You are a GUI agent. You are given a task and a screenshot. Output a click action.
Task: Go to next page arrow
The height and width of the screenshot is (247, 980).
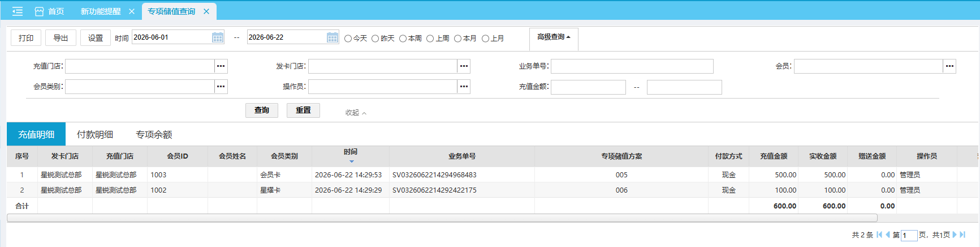click(x=955, y=235)
